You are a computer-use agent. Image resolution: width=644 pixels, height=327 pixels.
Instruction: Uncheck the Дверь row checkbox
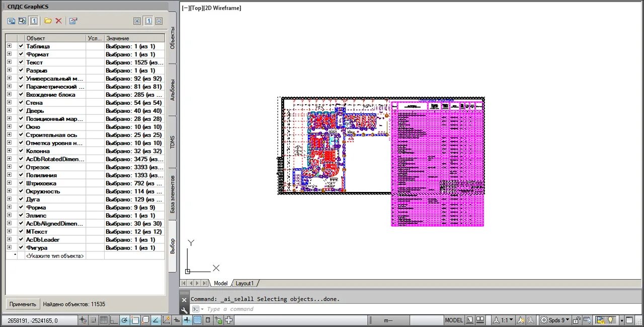tap(21, 111)
